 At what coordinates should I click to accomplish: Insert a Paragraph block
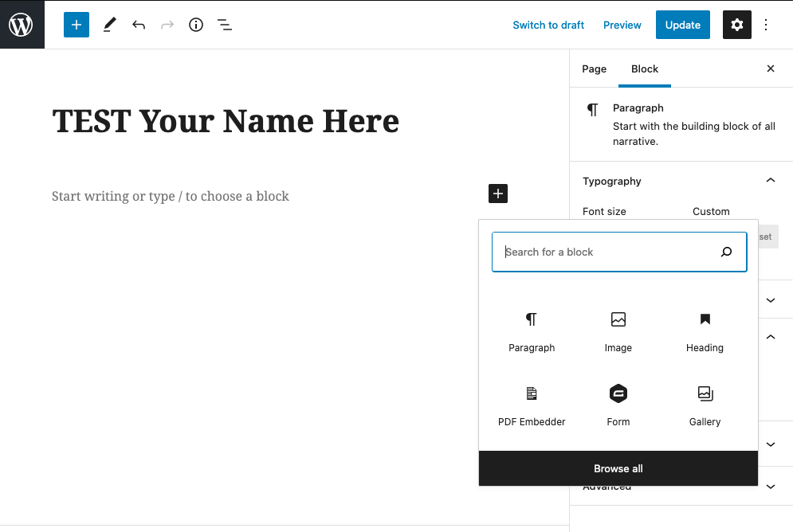532,332
